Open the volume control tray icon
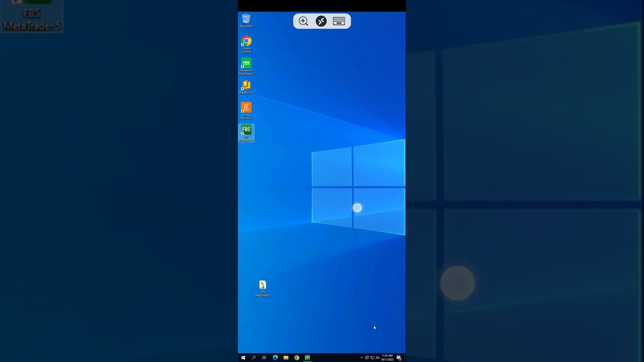Image resolution: width=644 pixels, height=362 pixels. coord(377,358)
